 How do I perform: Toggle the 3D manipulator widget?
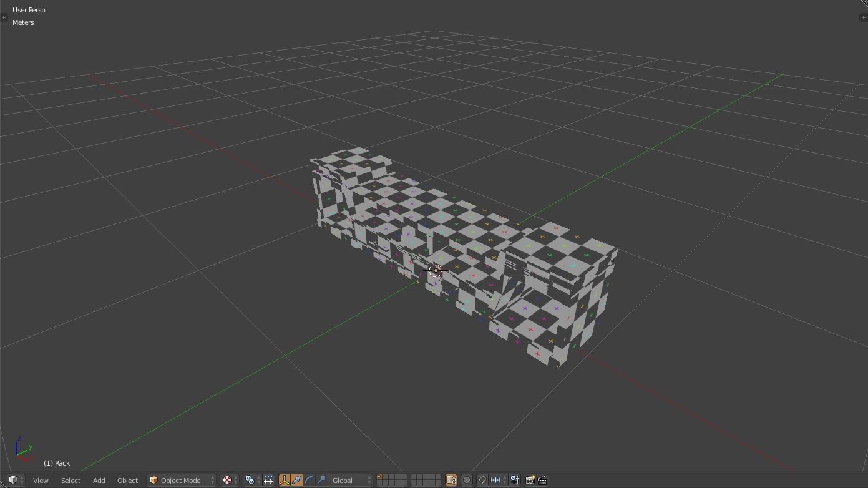pos(285,481)
